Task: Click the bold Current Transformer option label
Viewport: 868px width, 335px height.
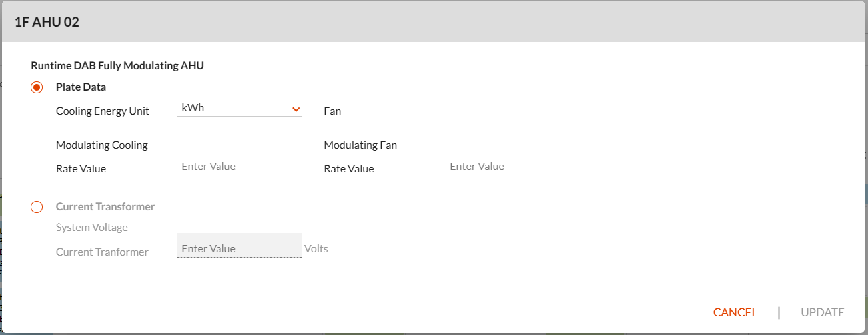Action: (105, 206)
